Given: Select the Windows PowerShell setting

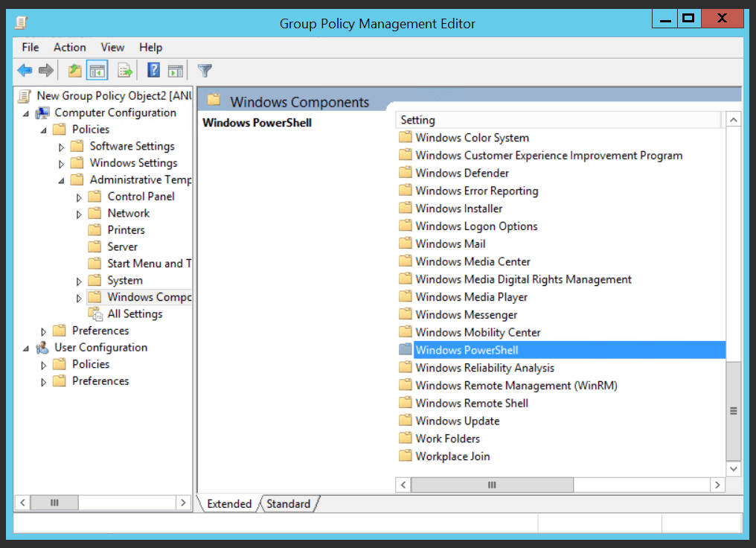Looking at the screenshot, I should click(468, 349).
